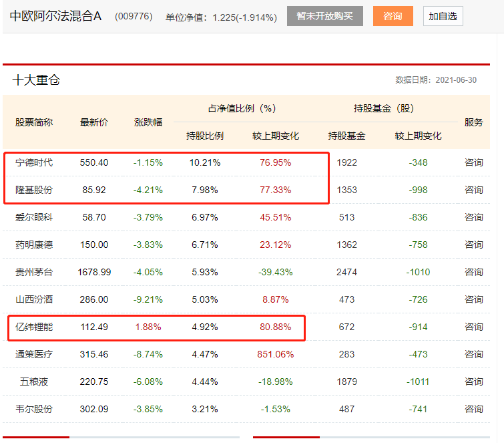The width and height of the screenshot is (504, 443).
Task: Open 咨询 link in 爱尔眼科 row
Action: click(x=473, y=217)
